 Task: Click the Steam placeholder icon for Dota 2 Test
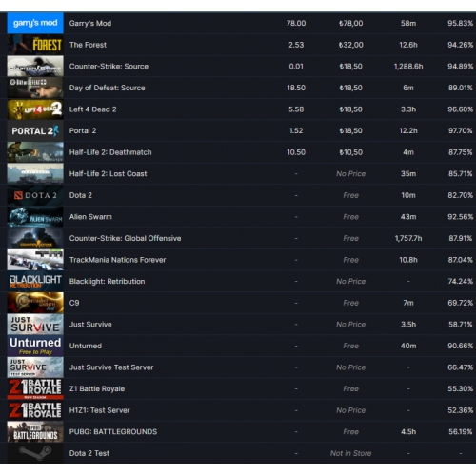(x=35, y=453)
